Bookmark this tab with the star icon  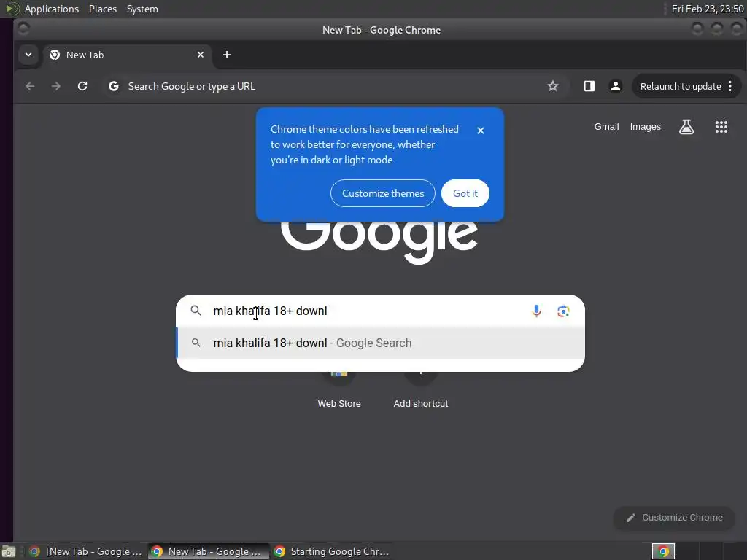point(553,86)
